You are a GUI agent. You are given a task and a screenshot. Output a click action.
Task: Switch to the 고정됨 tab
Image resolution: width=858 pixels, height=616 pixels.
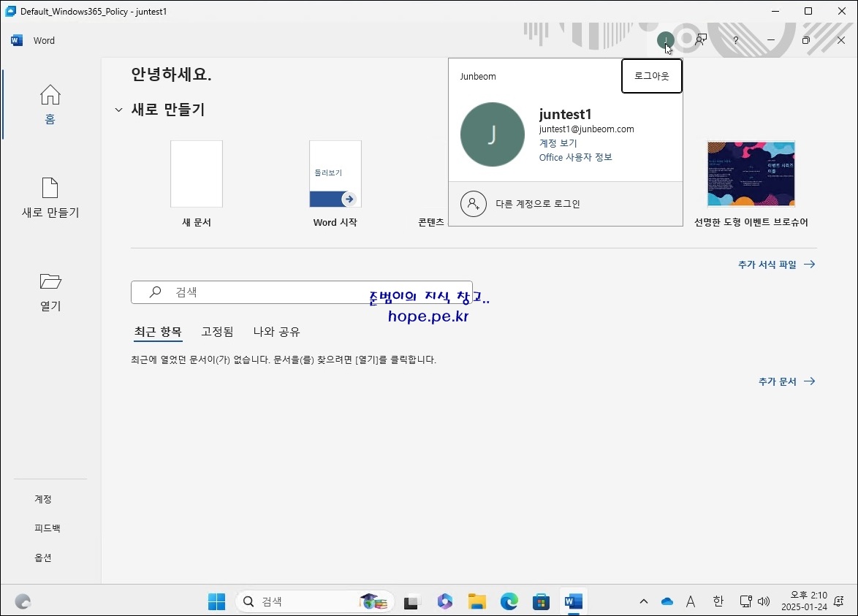point(217,332)
